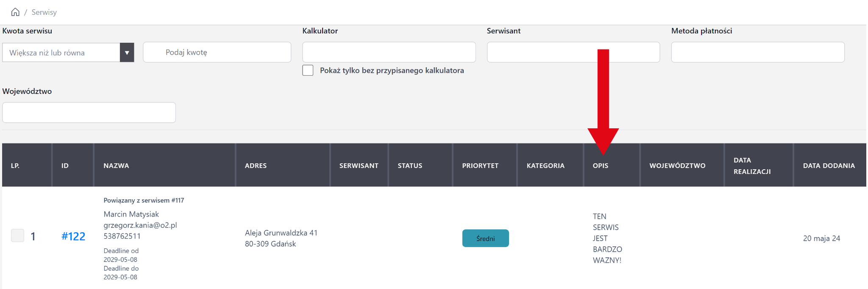Enable Pokaż tylko bez przypisanego kalkulatora checkbox
The width and height of the screenshot is (868, 289).
(308, 70)
